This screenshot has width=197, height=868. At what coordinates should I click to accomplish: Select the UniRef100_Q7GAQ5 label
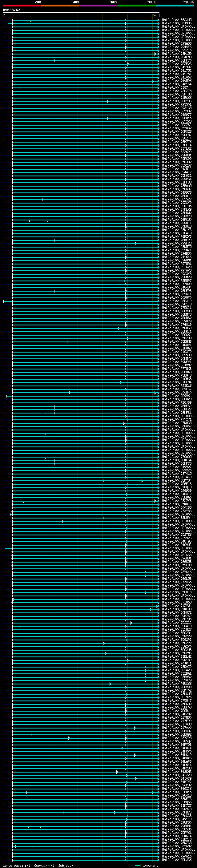click(x=177, y=457)
